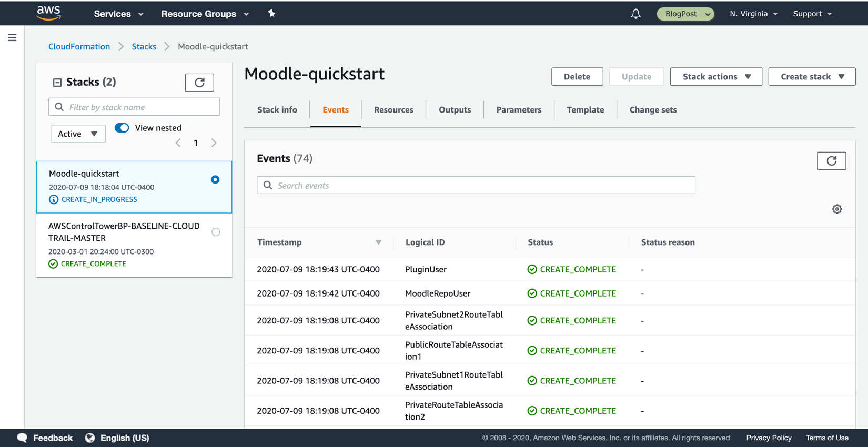The image size is (868, 447).
Task: Click the AWSControlTower CREATE_COMPLETE check icon
Action: click(53, 264)
